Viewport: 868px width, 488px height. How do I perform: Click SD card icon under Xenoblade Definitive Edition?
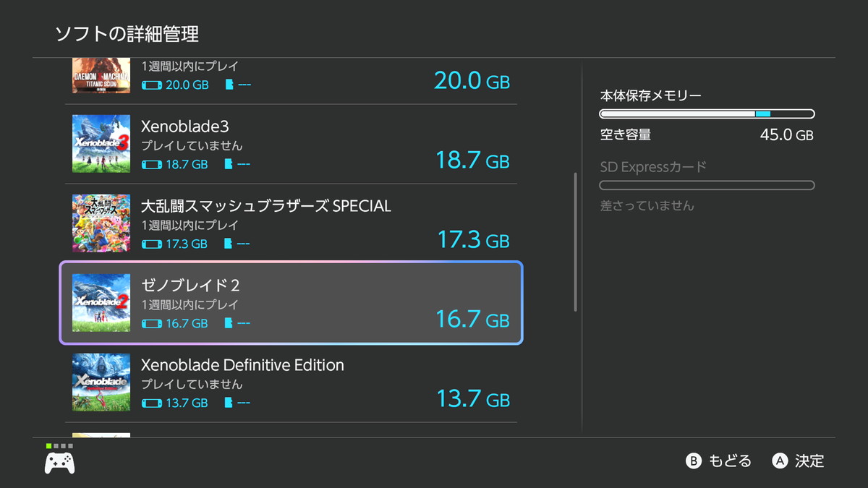230,403
